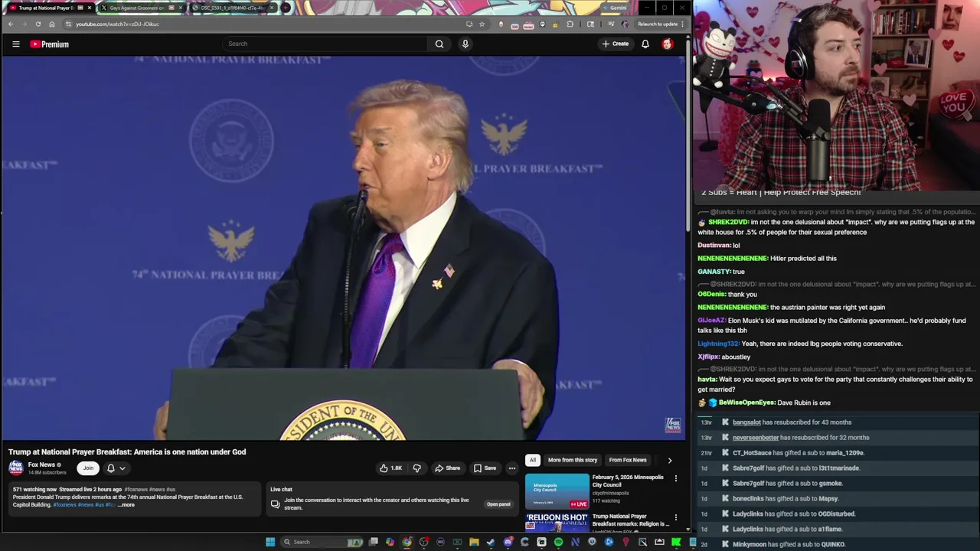Viewport: 980px width, 551px height.
Task: Open YouTube notifications bell
Action: click(645, 44)
